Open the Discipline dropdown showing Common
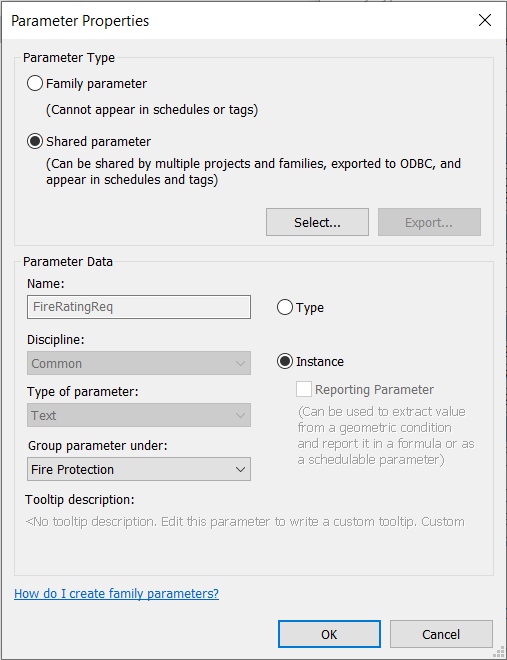This screenshot has height=660, width=507. (139, 363)
